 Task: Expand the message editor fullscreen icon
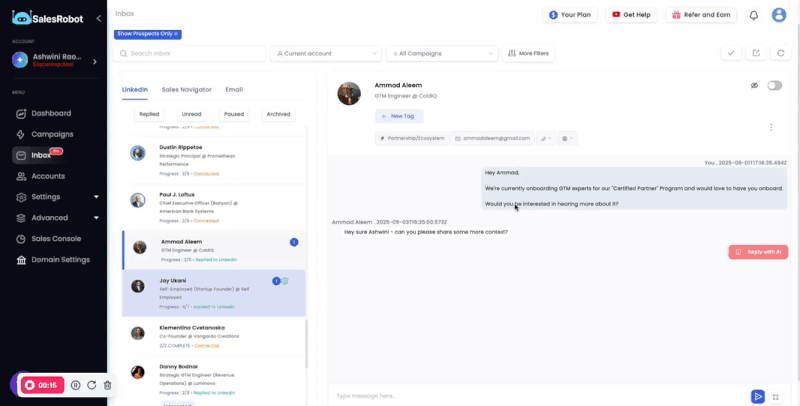pyautogui.click(x=776, y=397)
